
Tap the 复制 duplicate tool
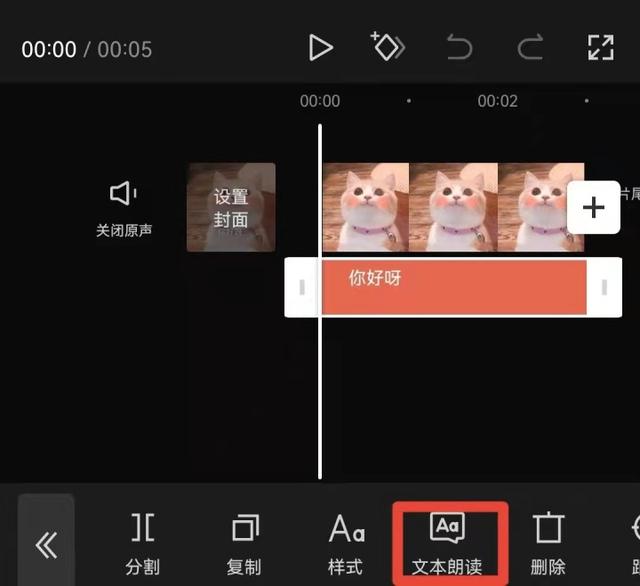point(244,543)
